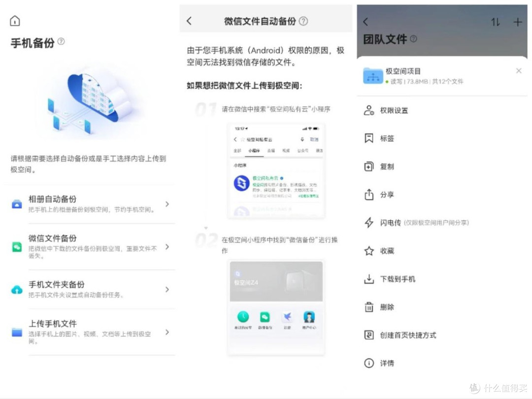
Task: Expand 相册自动备份 row chevron
Action: tap(167, 204)
